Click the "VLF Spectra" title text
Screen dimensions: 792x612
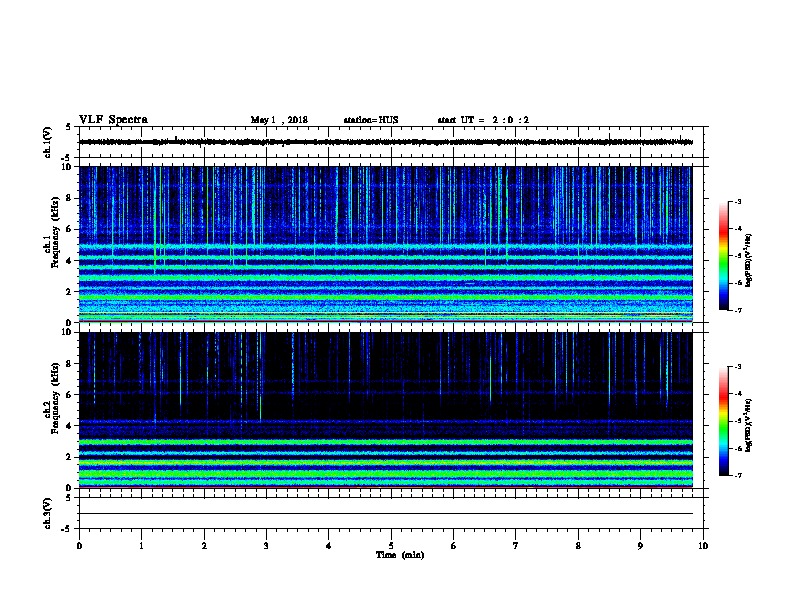(113, 120)
